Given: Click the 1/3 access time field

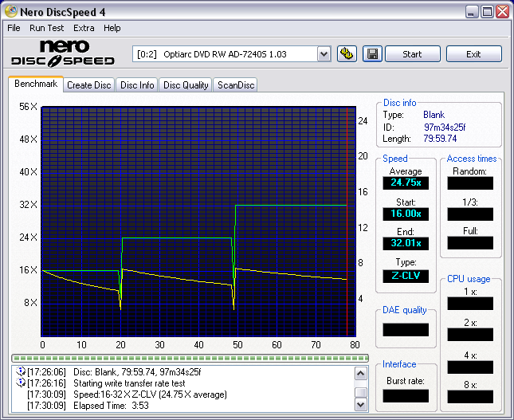Looking at the screenshot, I should (x=470, y=214).
